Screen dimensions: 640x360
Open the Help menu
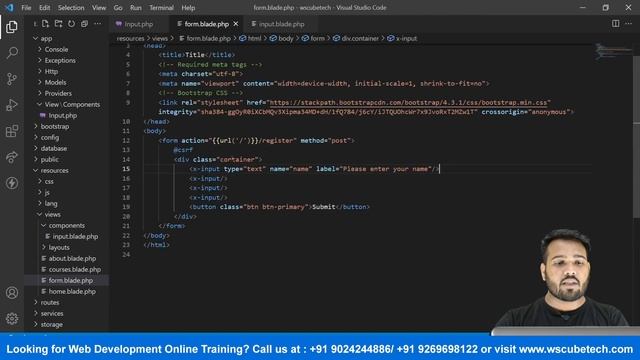click(188, 8)
